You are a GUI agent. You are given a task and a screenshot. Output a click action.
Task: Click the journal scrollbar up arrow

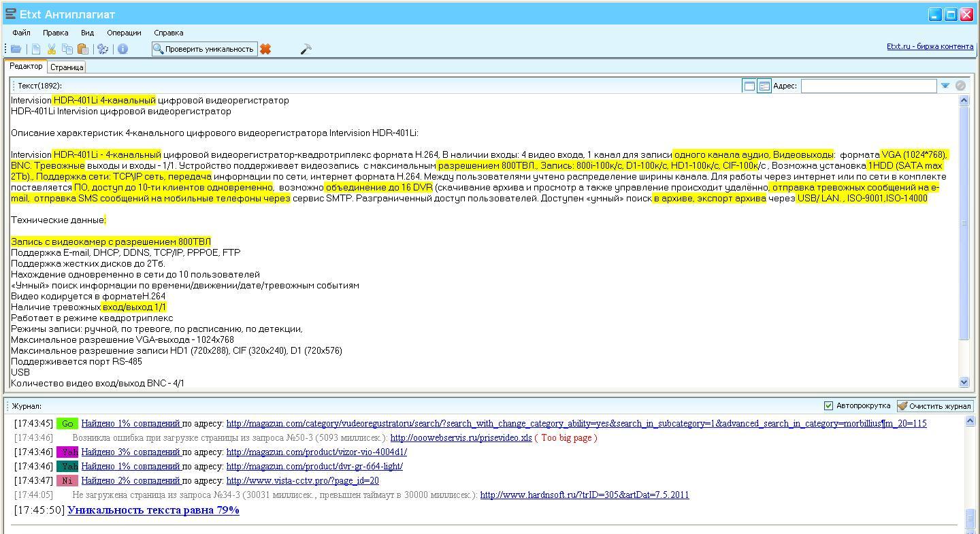point(970,422)
